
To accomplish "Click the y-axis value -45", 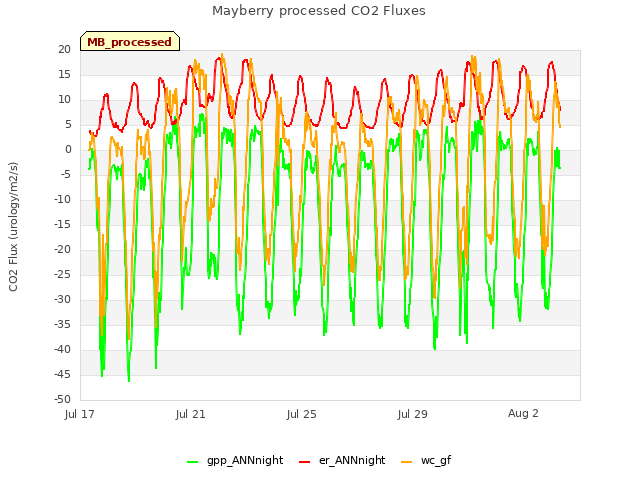I will click(x=63, y=374).
